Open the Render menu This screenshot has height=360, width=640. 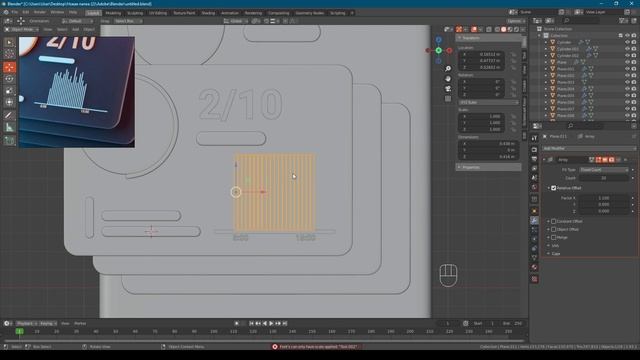pyautogui.click(x=40, y=13)
